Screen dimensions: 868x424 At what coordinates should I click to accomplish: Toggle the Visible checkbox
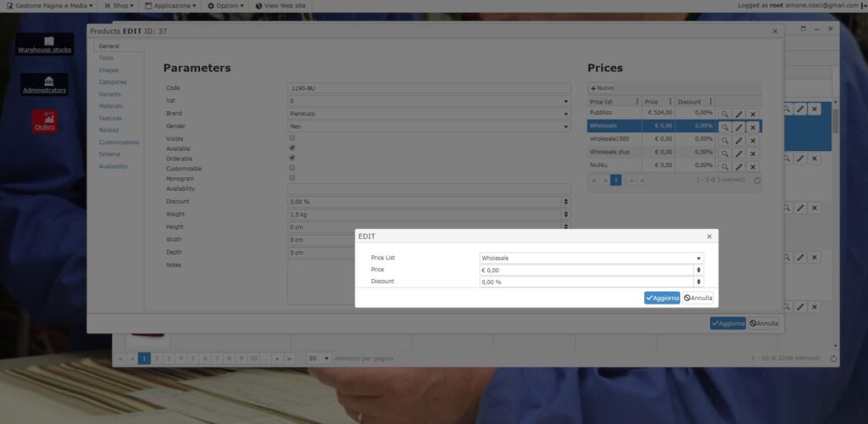click(292, 137)
